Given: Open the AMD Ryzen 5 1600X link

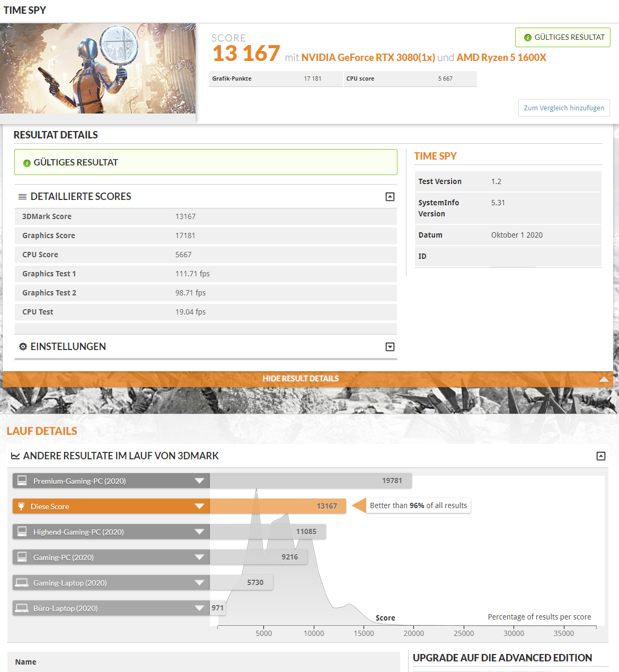Looking at the screenshot, I should click(x=501, y=57).
